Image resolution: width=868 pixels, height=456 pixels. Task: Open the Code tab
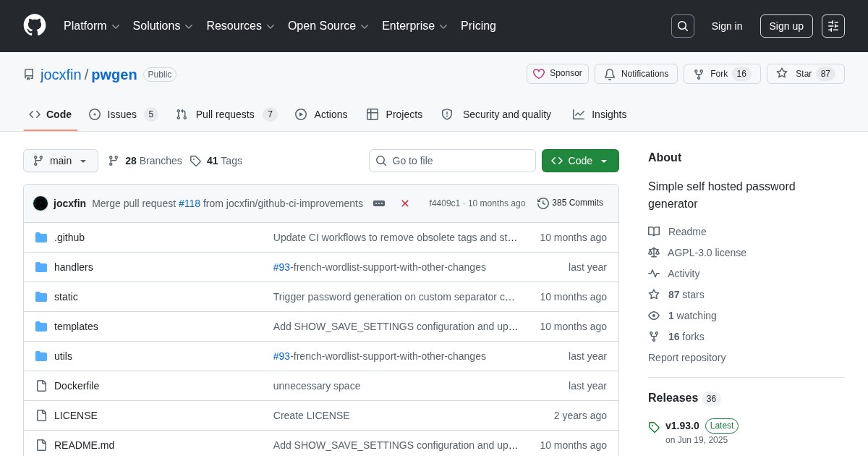[51, 114]
